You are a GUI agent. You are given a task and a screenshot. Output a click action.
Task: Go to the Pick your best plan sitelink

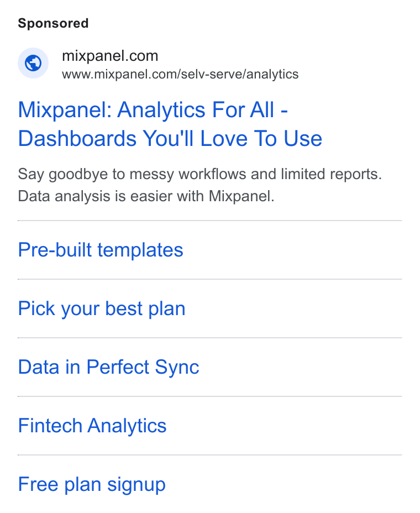[102, 308]
